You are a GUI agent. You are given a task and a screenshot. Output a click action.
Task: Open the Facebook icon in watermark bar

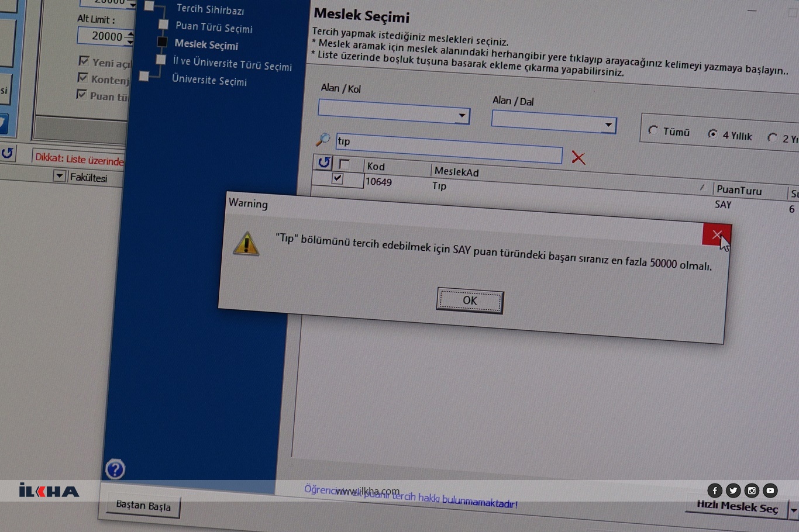[715, 490]
